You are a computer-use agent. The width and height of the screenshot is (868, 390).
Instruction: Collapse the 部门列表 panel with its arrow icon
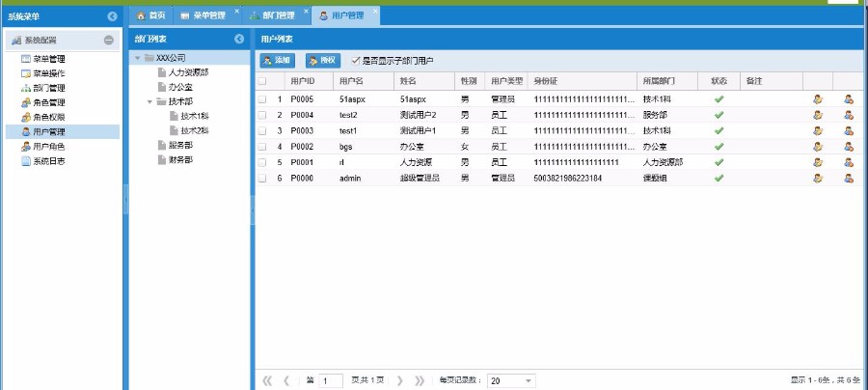239,40
